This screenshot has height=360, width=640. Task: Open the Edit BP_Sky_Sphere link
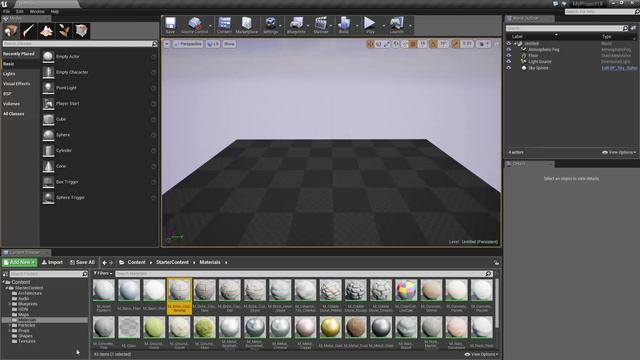pos(619,68)
